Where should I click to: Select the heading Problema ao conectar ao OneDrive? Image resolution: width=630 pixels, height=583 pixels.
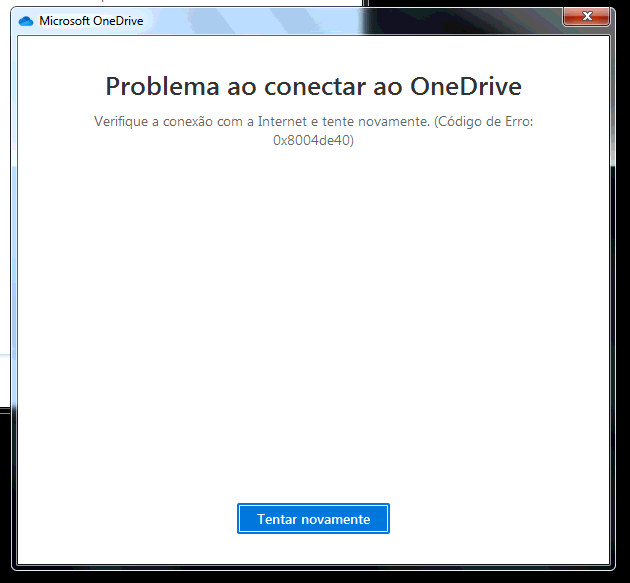[313, 86]
